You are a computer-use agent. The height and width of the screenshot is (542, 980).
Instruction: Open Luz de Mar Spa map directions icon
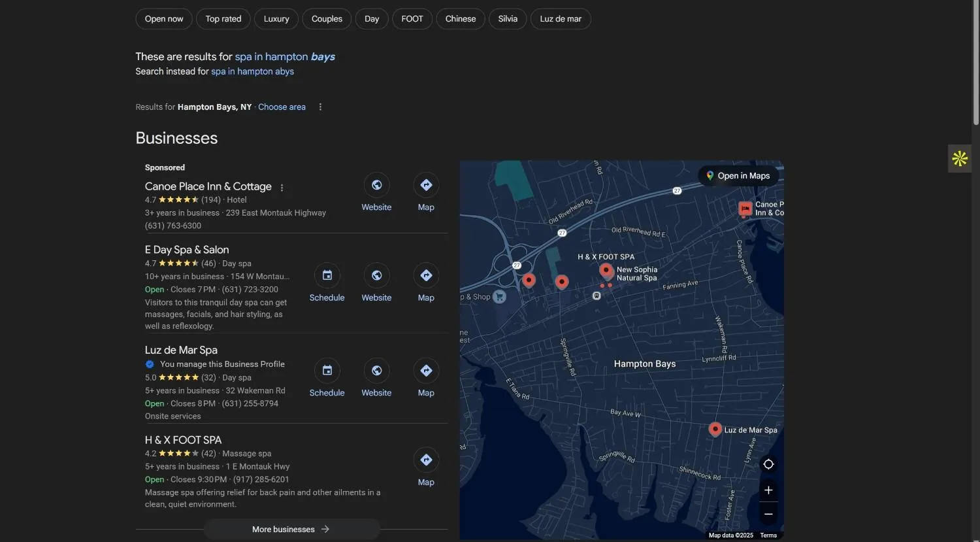pos(426,371)
